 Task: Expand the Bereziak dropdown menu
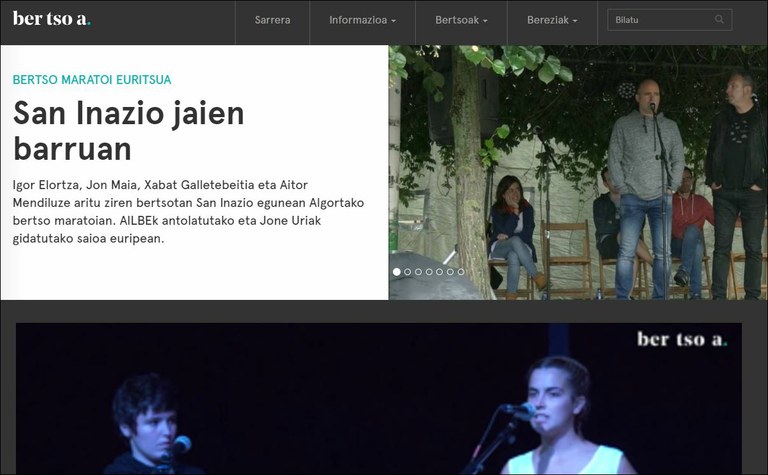point(552,20)
